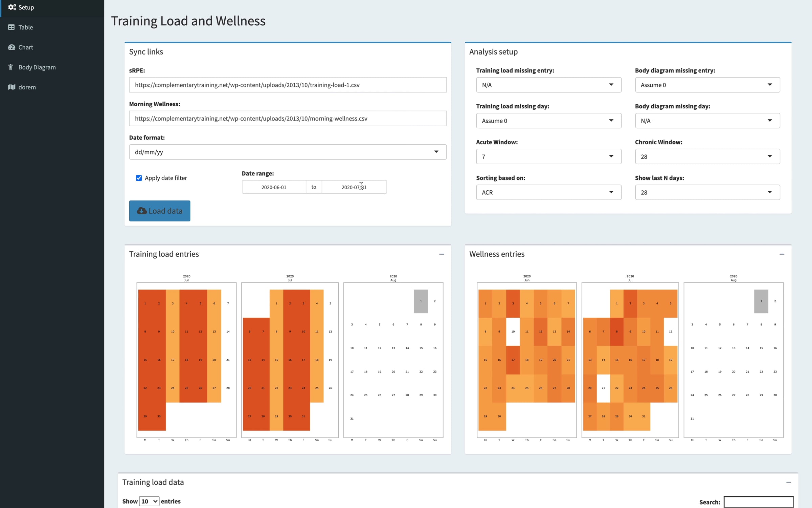Click the Table grid icon in sidebar
Viewport: 812px width, 508px height.
tap(12, 27)
